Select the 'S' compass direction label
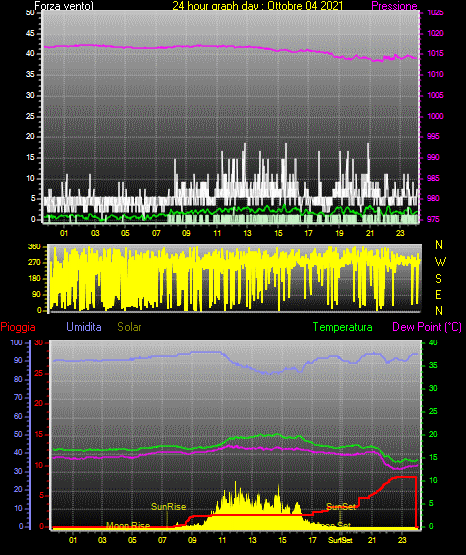Viewport: 466px width, 555px height. click(x=438, y=279)
